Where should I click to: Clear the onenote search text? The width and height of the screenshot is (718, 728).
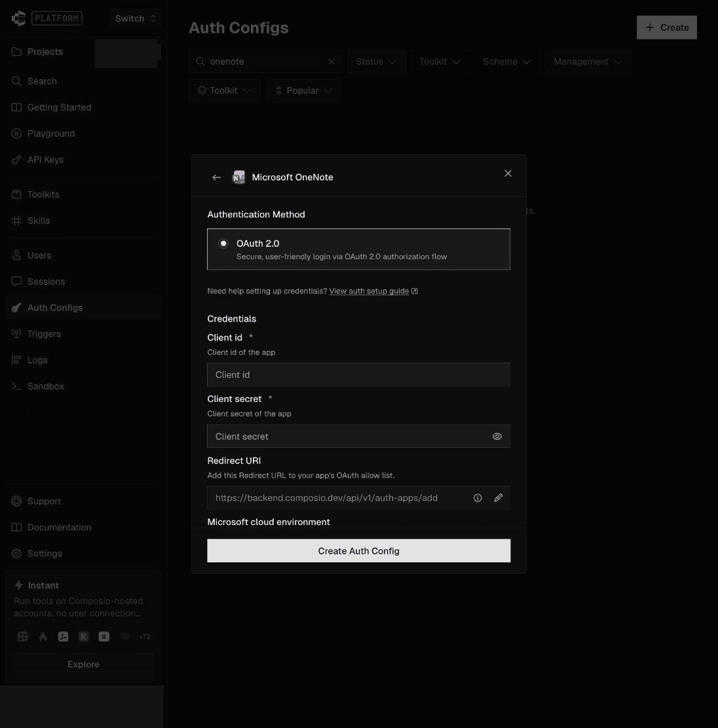(331, 62)
